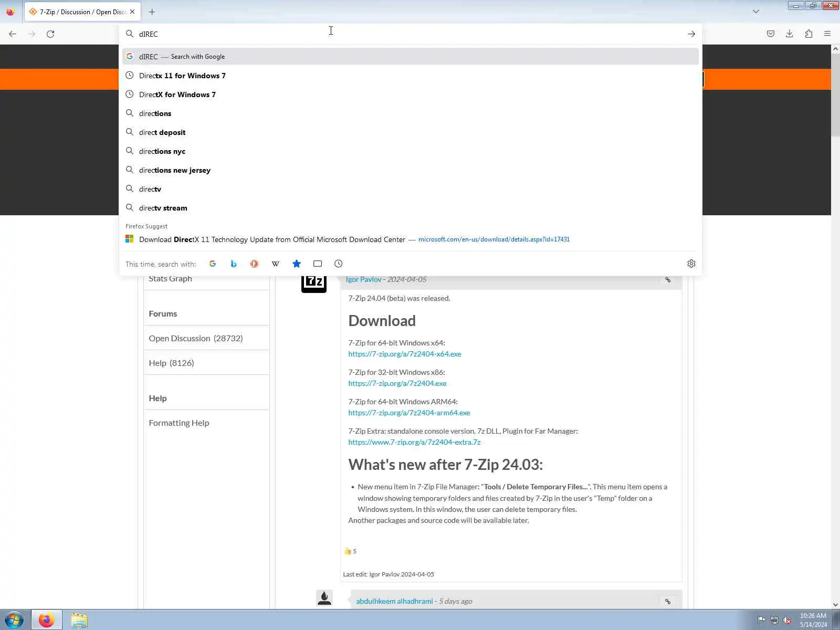Download the 7z2404-arm64.exe link
This screenshot has width=840, height=630.
(409, 413)
